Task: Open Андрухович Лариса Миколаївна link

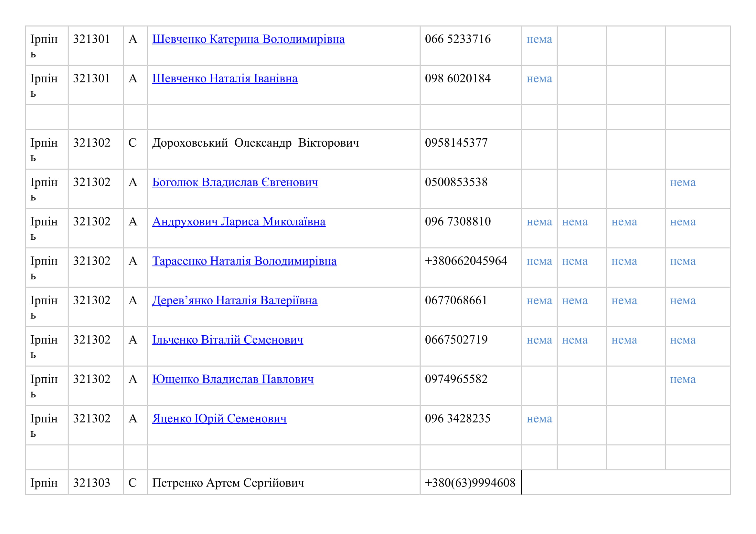Action: coord(239,222)
